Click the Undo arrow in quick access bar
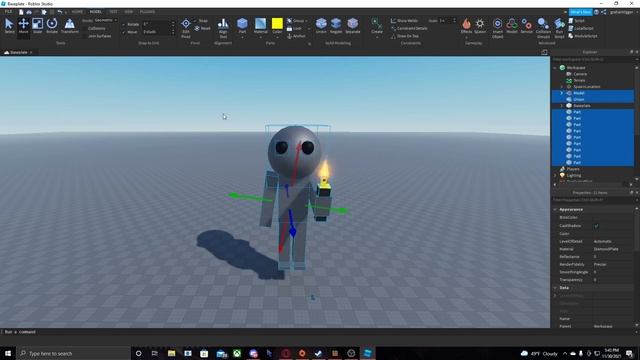Screen dimensions: 640x360 point(60,12)
